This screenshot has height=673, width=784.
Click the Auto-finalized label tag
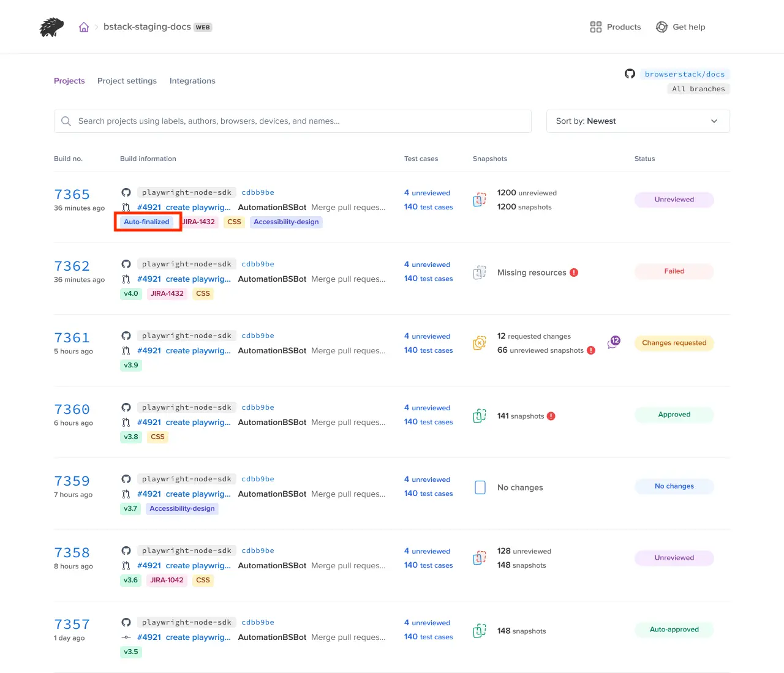[146, 222]
